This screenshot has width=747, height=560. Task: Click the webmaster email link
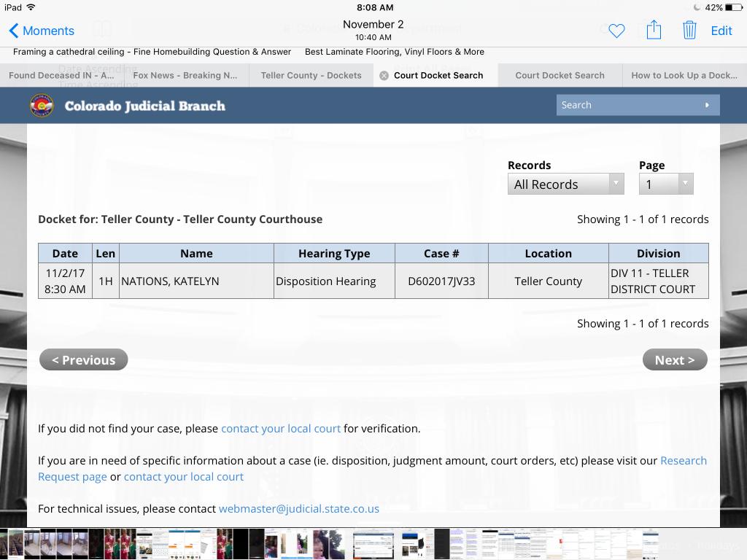(298, 509)
